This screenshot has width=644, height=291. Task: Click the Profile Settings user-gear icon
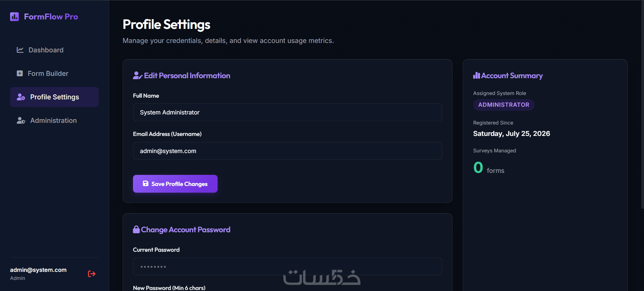[21, 97]
